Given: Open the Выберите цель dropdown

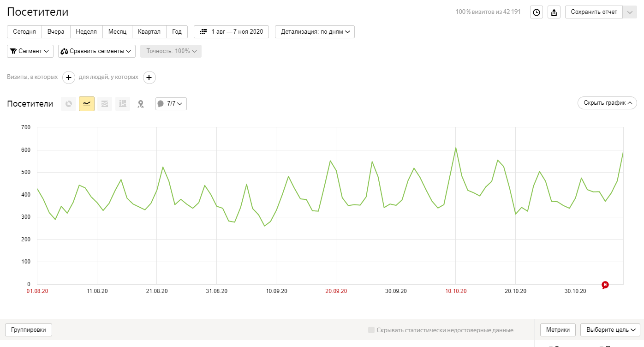Looking at the screenshot, I should click(610, 330).
